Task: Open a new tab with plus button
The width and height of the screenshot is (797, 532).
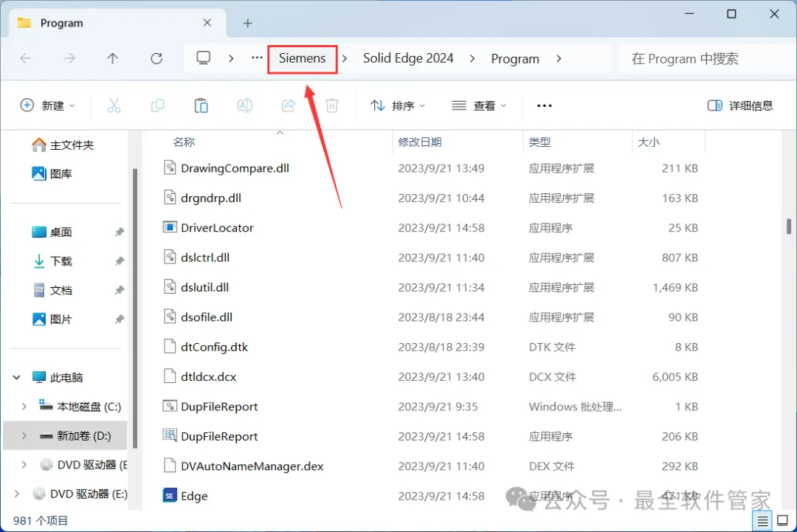Action: (x=247, y=24)
